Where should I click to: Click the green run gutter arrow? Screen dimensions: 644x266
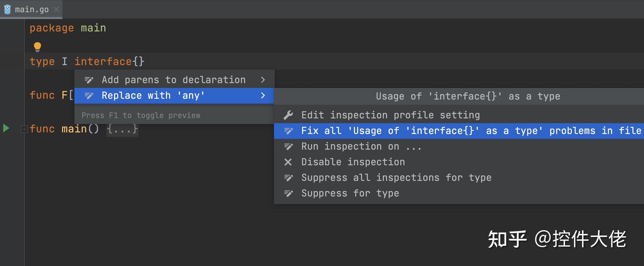click(6, 128)
